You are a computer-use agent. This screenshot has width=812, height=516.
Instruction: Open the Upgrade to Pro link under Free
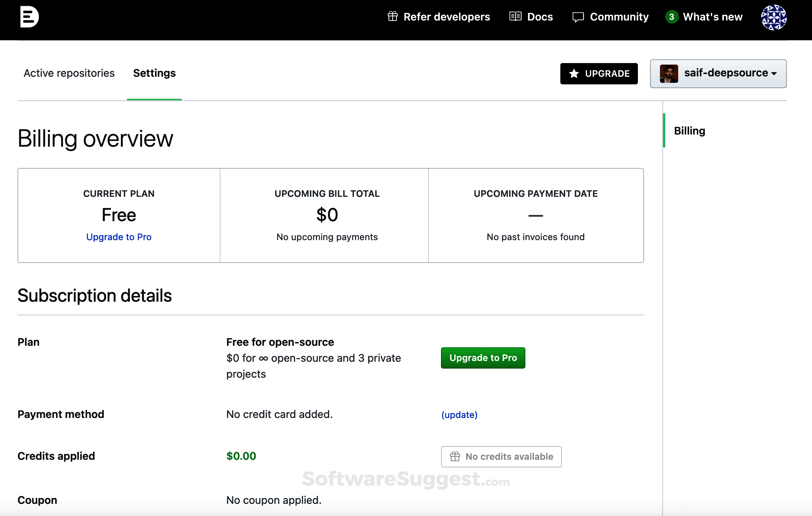click(119, 237)
